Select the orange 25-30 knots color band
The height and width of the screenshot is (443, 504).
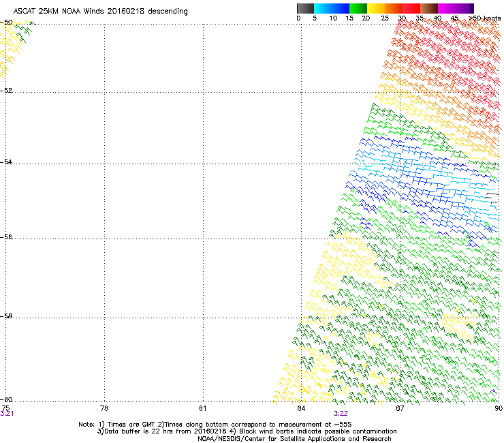(x=394, y=8)
